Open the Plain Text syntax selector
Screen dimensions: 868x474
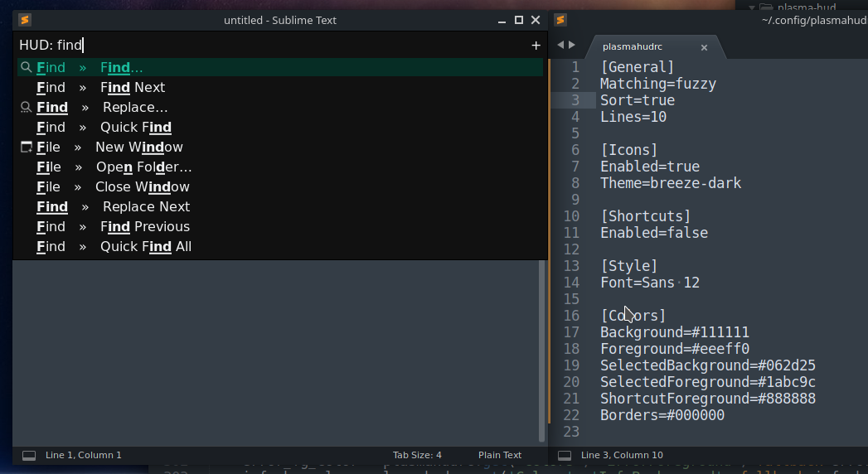[499, 455]
